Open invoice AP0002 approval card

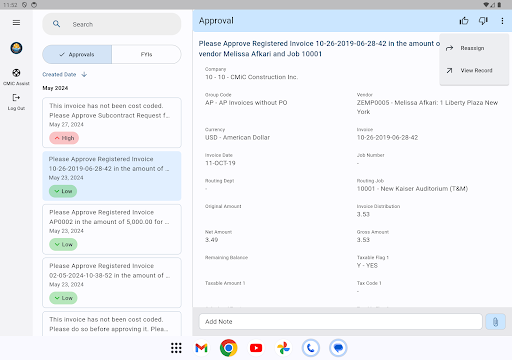tap(112, 229)
